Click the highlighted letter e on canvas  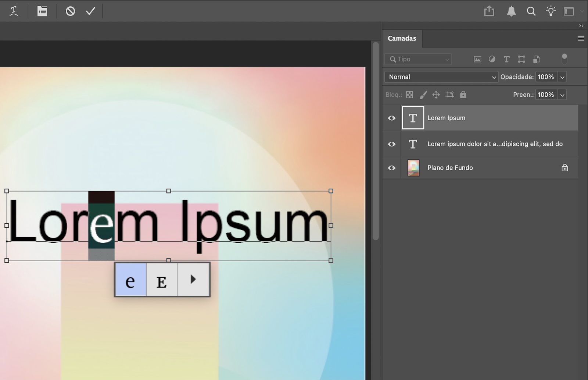[101, 225]
